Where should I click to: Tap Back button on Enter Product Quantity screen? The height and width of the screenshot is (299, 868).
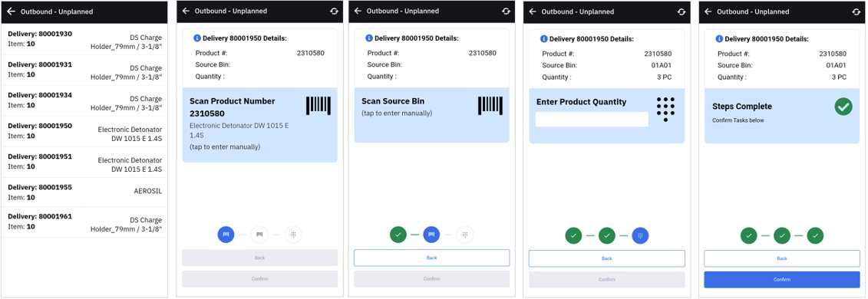[x=607, y=258]
